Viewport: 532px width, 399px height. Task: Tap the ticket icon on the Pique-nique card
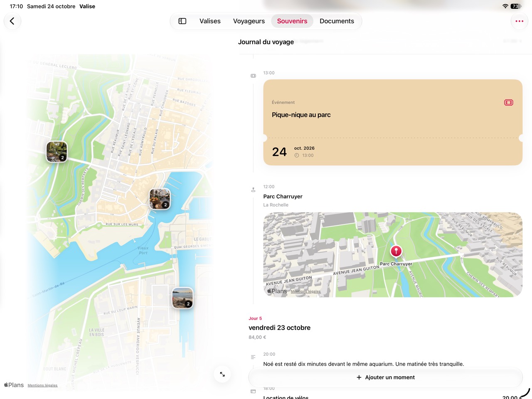click(508, 103)
